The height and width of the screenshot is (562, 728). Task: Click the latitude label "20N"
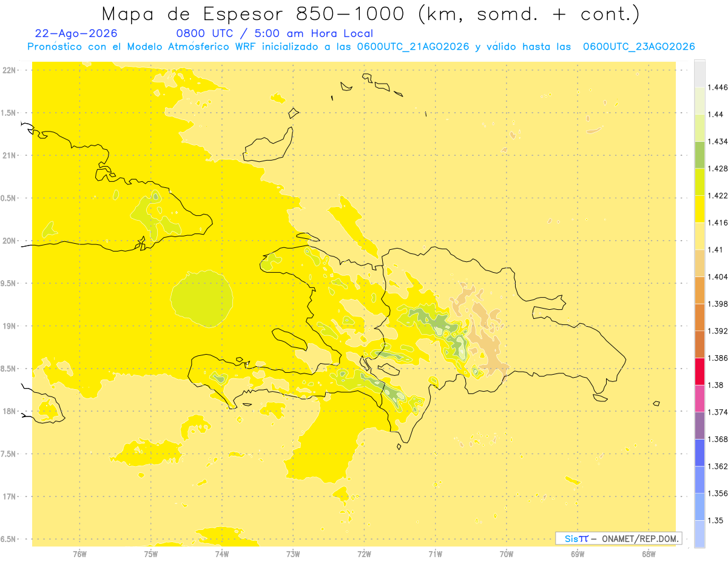(x=9, y=241)
